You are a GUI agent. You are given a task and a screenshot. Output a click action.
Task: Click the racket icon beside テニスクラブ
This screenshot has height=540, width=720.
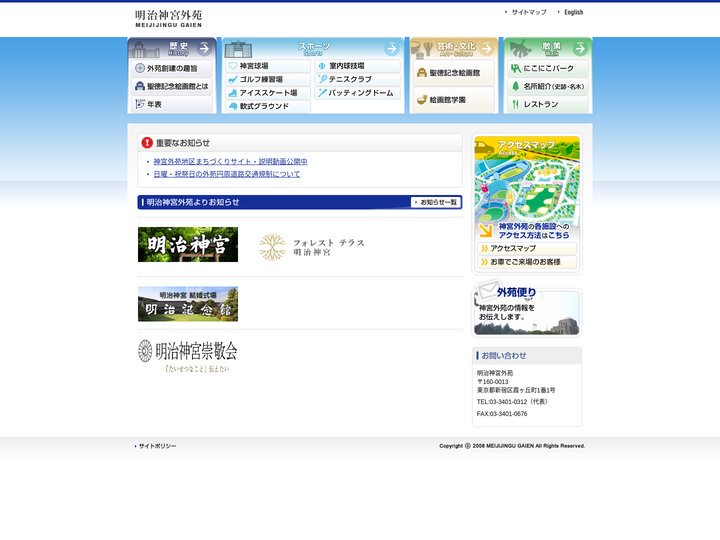coord(322,79)
